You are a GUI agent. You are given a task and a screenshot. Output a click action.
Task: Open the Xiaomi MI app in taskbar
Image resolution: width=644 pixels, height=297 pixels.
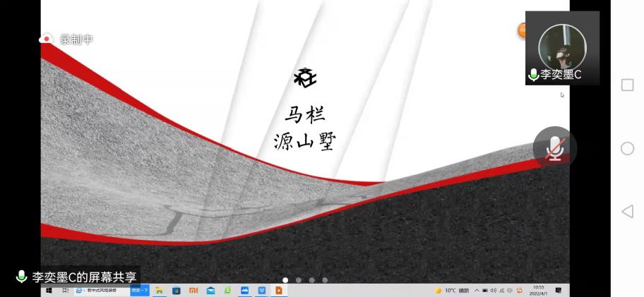point(192,290)
